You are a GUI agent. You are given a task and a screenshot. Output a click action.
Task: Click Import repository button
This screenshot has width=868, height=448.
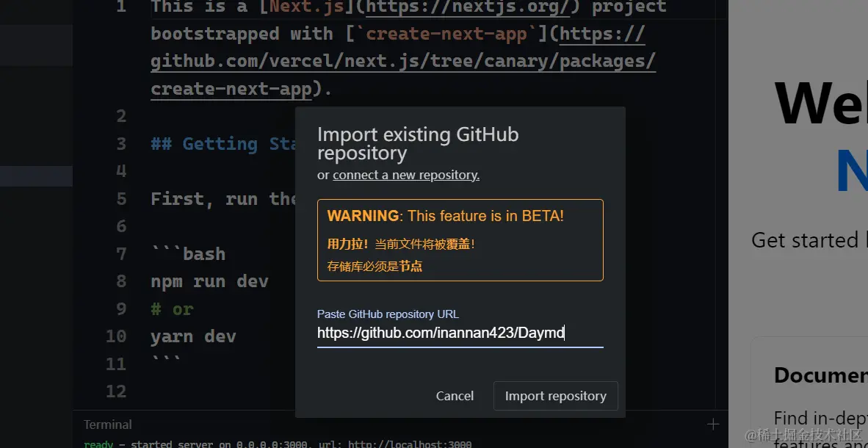pos(555,396)
